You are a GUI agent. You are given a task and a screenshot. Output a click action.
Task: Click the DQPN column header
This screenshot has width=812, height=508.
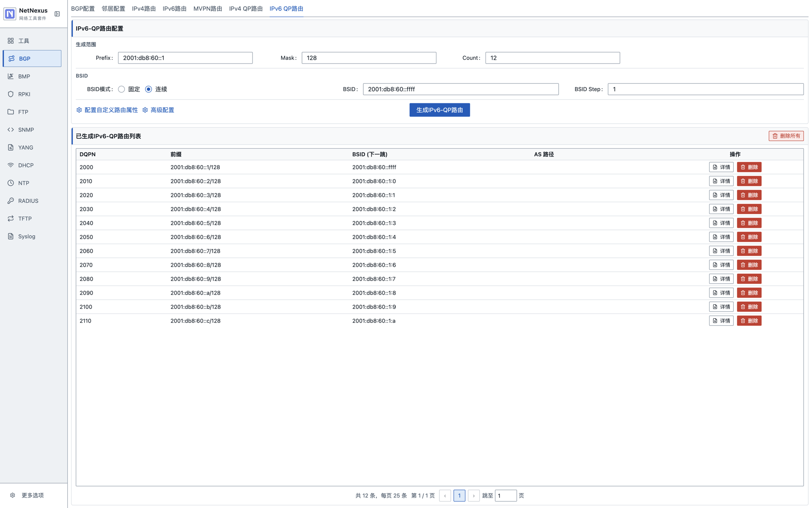click(x=88, y=155)
